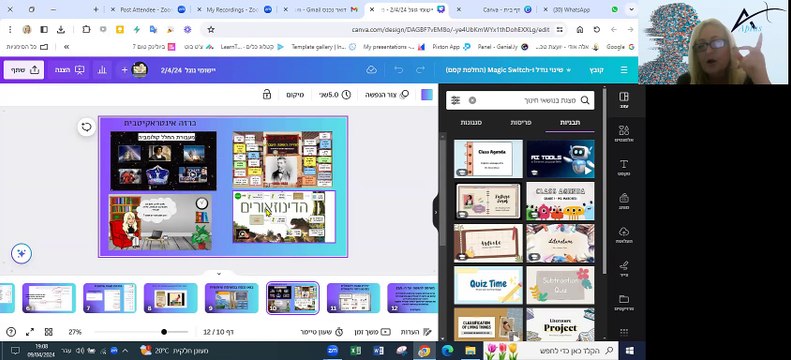Image resolution: width=791 pixels, height=360 pixels.
Task: Click the 27% zoom percentage
Action: (x=75, y=332)
